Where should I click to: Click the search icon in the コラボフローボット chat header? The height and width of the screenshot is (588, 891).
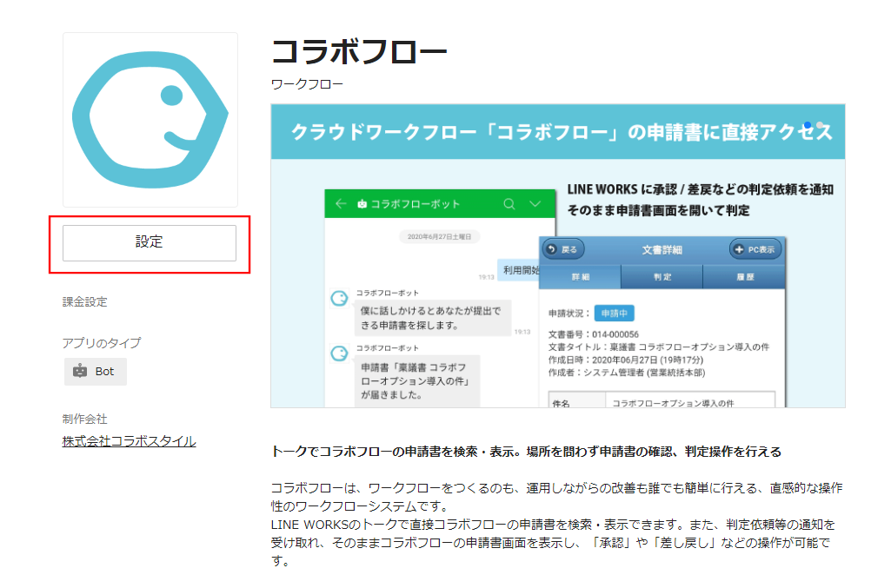tap(509, 202)
